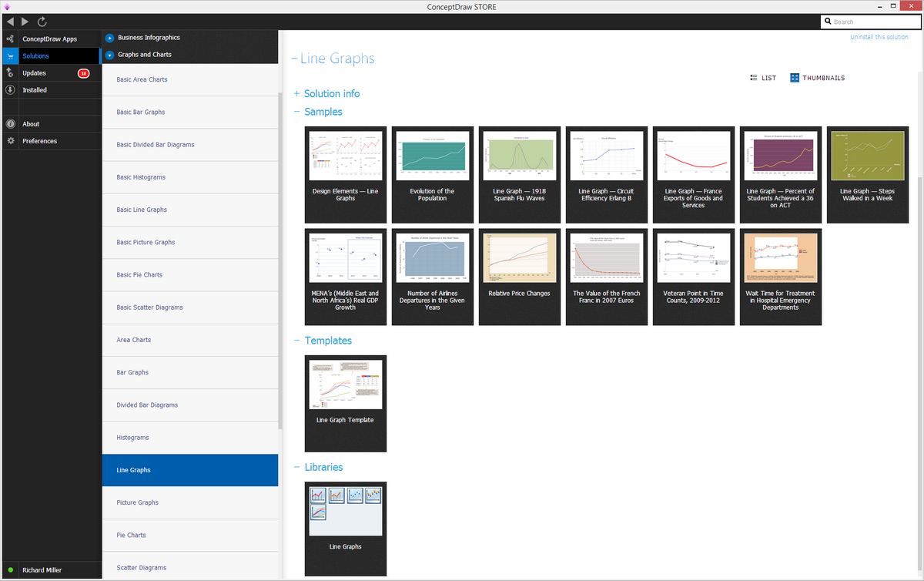Open ConceptDraw Apps menu item
This screenshot has width=924, height=581.
50,39
